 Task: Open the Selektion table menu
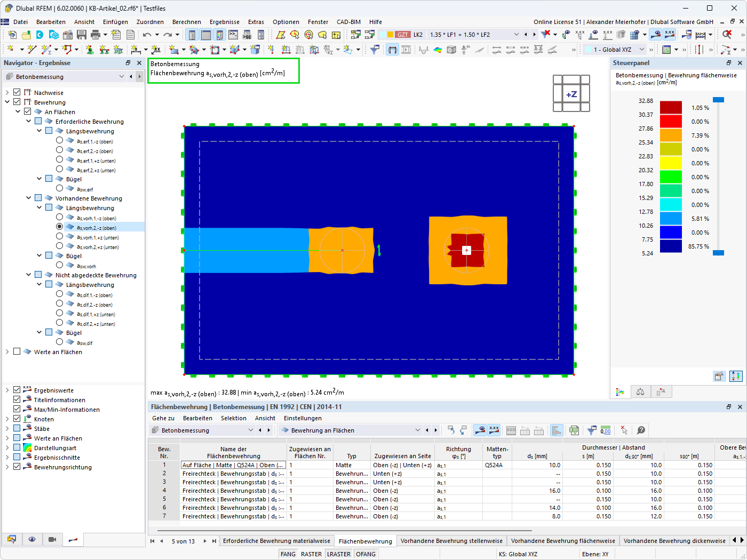pyautogui.click(x=234, y=418)
